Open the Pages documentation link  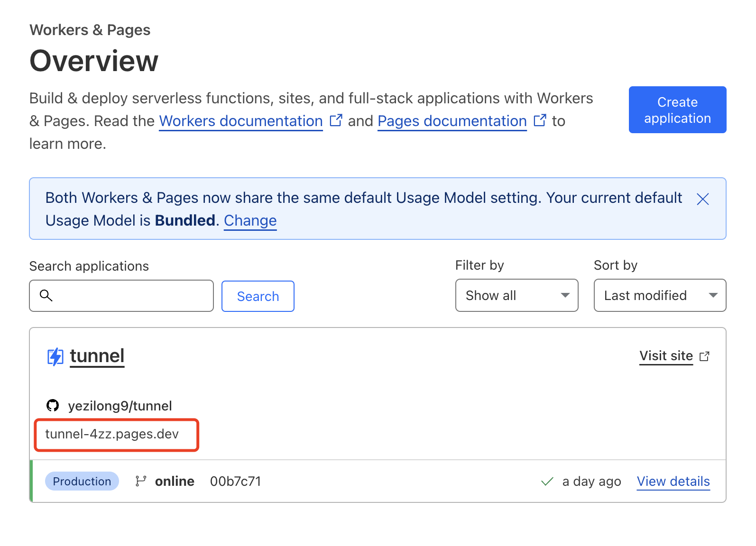pos(452,121)
